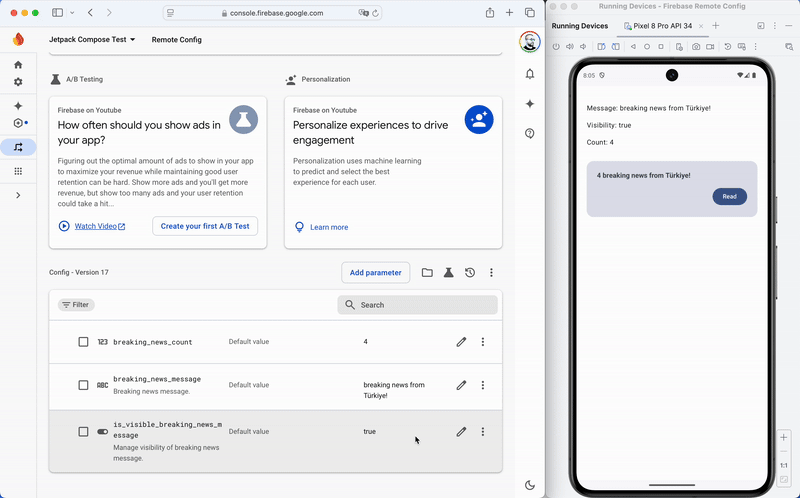The image size is (800, 498).
Task: Open Watch Video link
Action: tap(99, 226)
